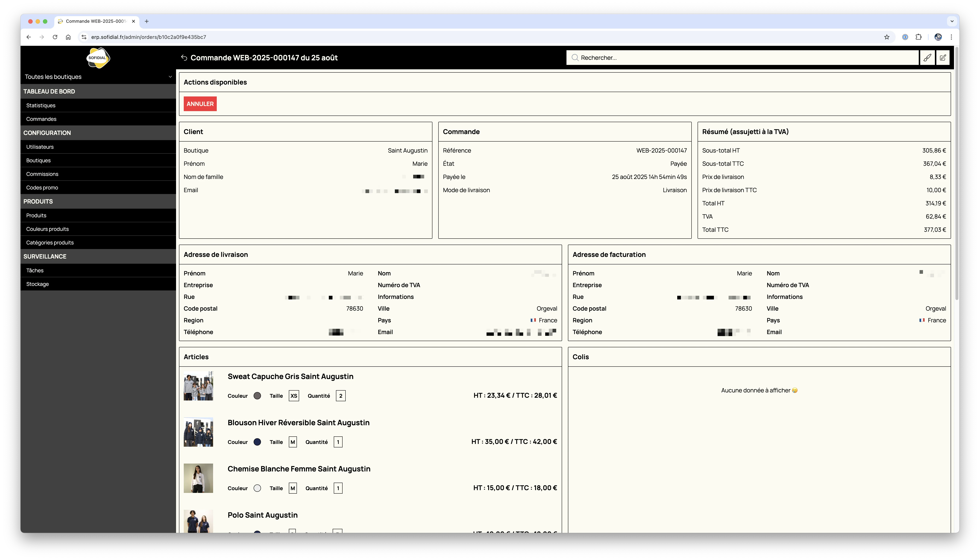Open the browser extensions puzzle icon
Viewport: 980px width, 560px height.
click(918, 37)
